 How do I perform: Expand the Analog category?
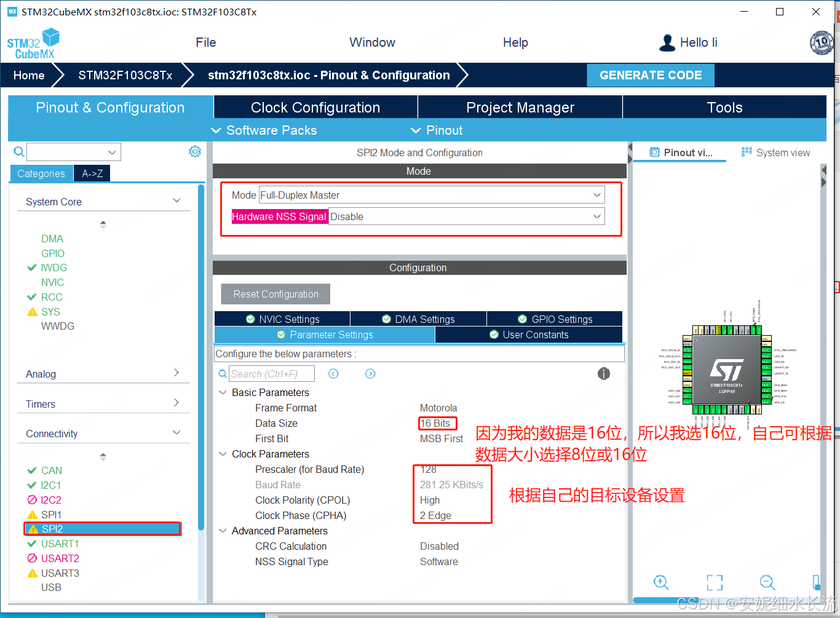point(176,373)
